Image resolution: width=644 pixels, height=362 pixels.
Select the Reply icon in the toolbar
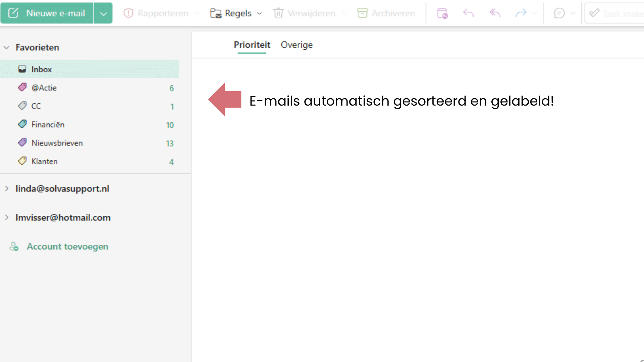468,13
